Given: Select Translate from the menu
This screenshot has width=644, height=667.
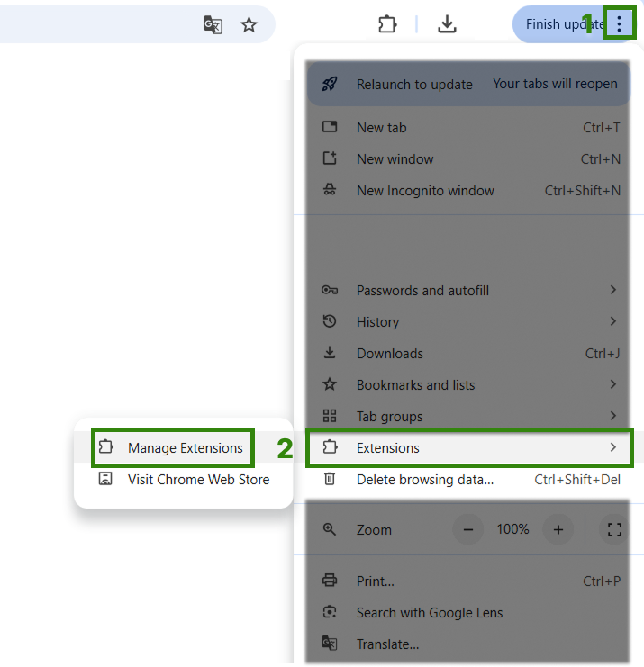Looking at the screenshot, I should (x=468, y=644).
